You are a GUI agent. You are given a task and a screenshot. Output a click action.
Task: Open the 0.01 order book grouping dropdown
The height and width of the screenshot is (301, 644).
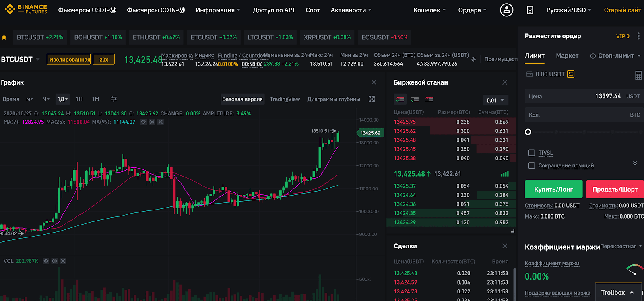coord(495,100)
